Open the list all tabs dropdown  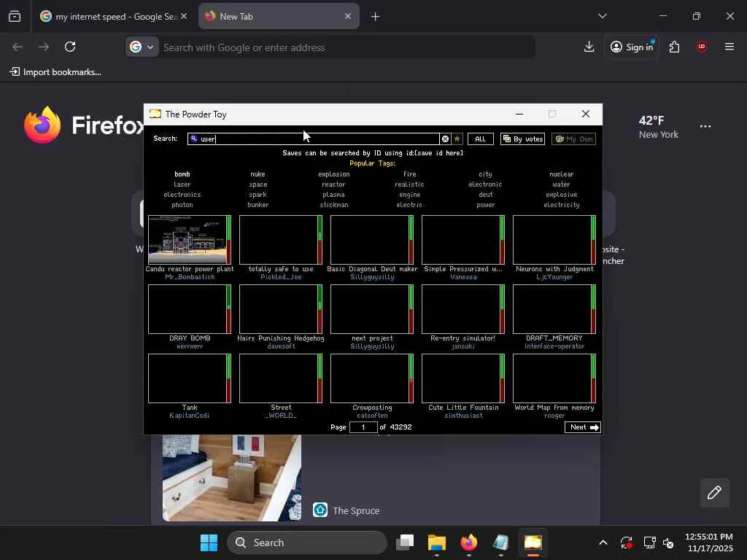click(602, 16)
